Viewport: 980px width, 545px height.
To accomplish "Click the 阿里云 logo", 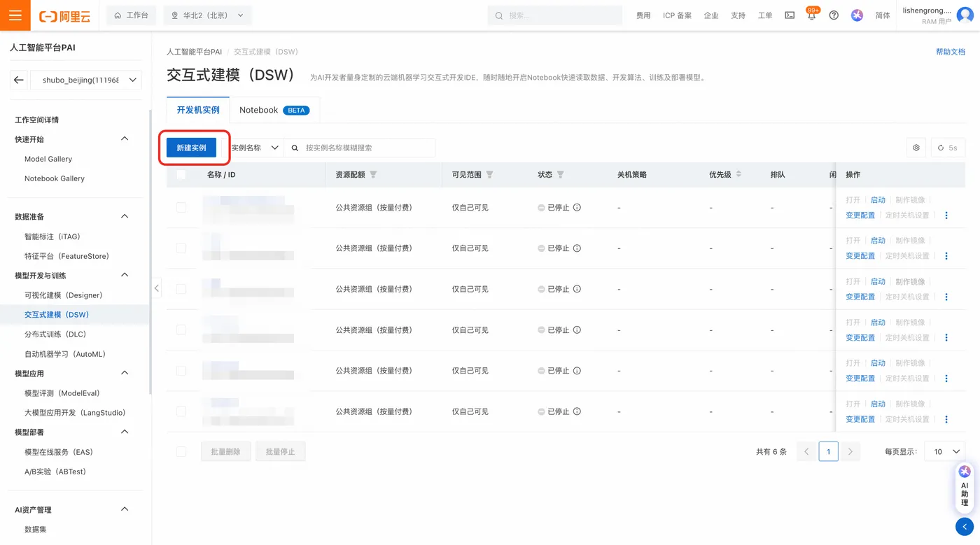I will click(x=65, y=15).
